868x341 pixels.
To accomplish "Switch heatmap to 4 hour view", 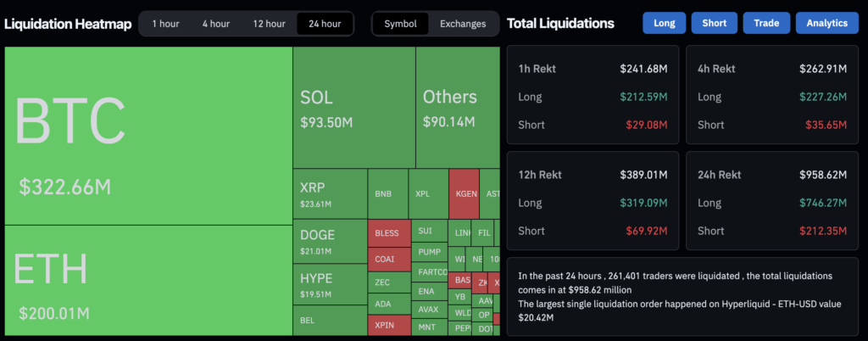I will coord(215,24).
